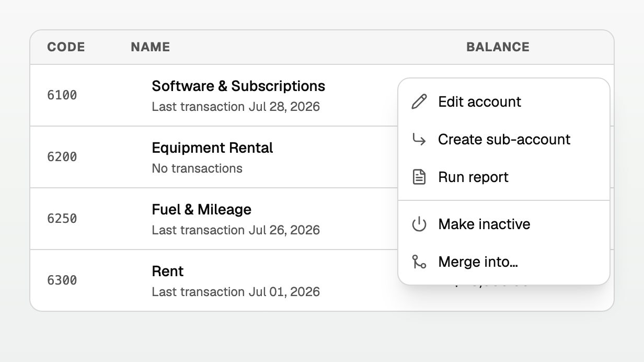Click the BALANCE column header
644x362 pixels.
pyautogui.click(x=498, y=47)
